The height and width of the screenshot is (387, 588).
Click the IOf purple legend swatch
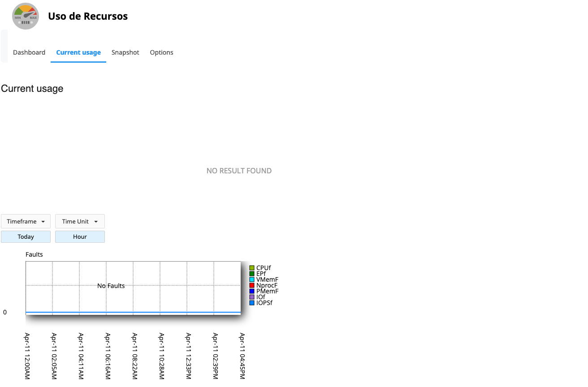pos(252,297)
